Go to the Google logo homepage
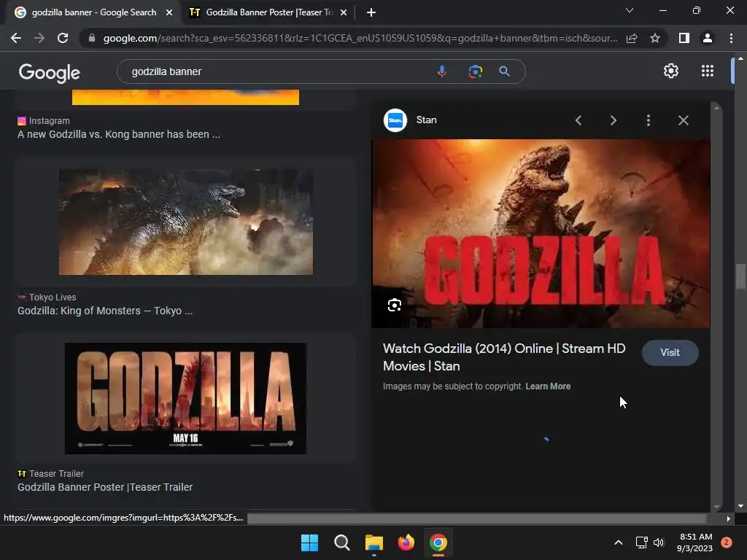Screen dimensions: 747x560 click(50, 72)
